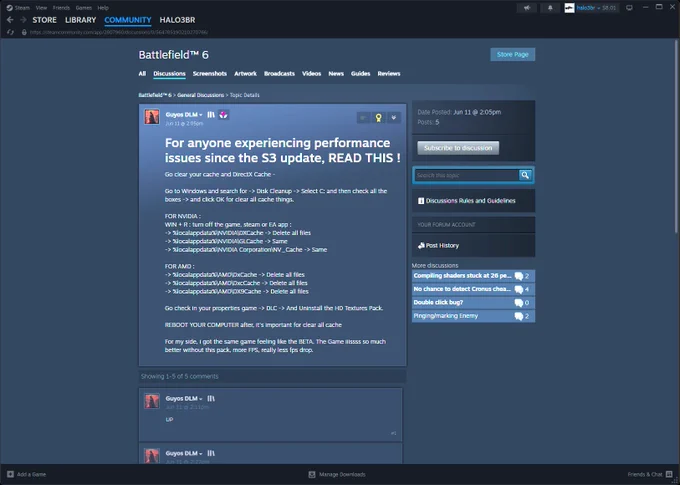The width and height of the screenshot is (680, 485).
Task: Click the steamcommunity URL address bar
Action: tap(119, 32)
